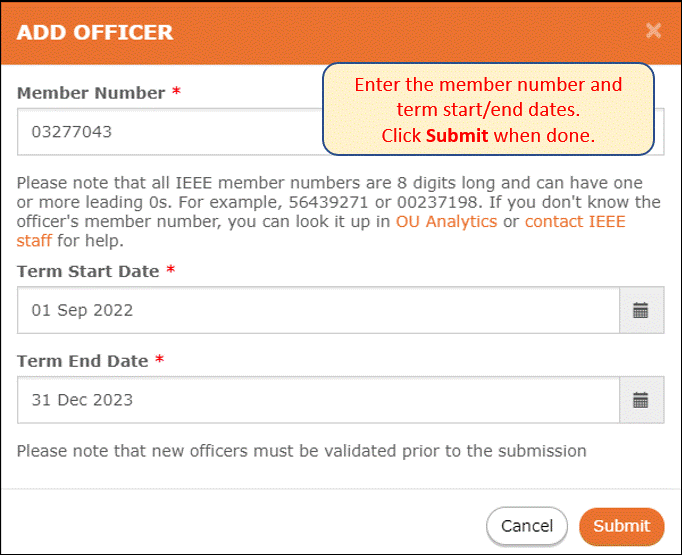The height and width of the screenshot is (555, 682).
Task: Click the ADD OFFICER dialog title
Action: click(95, 33)
